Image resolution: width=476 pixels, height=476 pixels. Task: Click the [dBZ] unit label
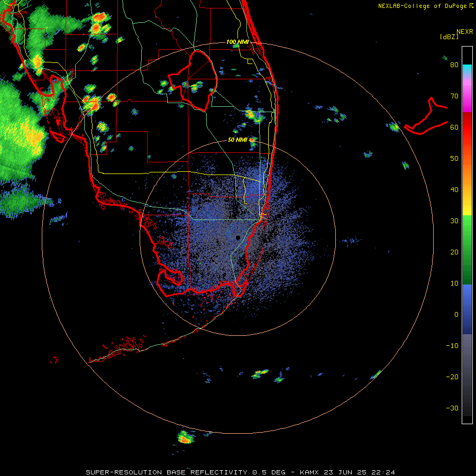click(449, 36)
